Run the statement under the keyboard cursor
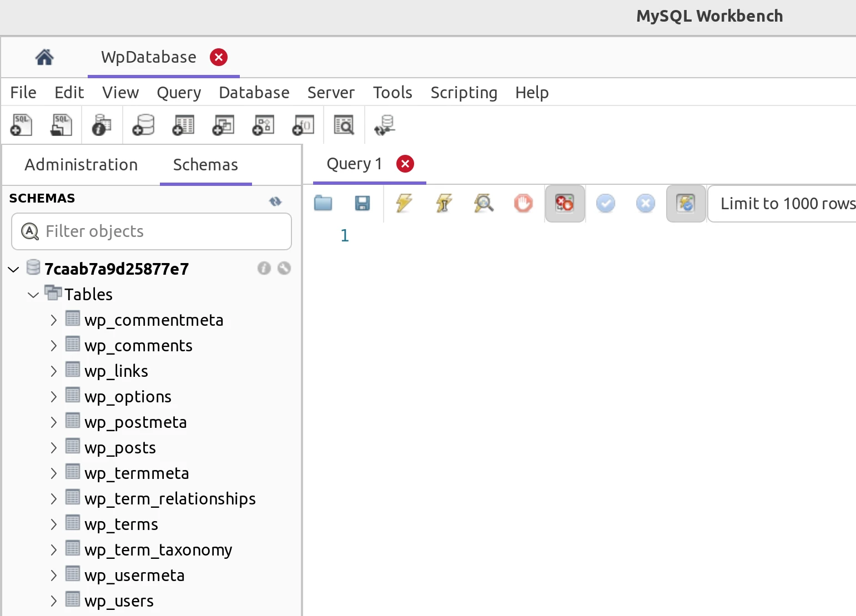856x616 pixels. click(x=443, y=204)
